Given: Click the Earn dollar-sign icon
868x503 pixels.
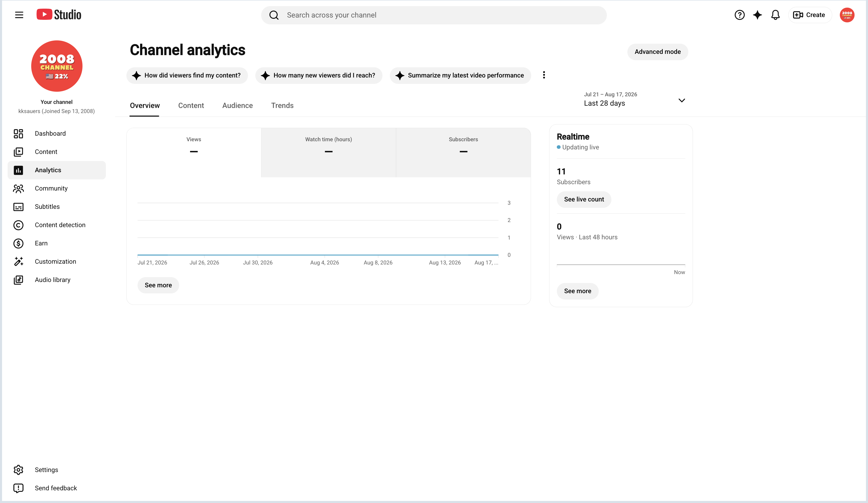Looking at the screenshot, I should click(18, 243).
